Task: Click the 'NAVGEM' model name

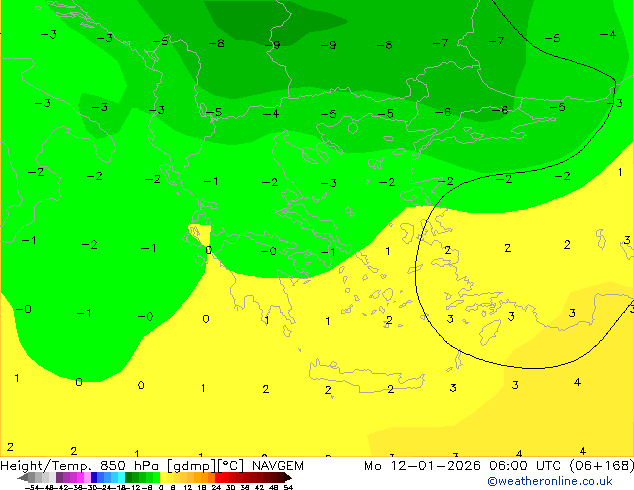Action: click(278, 466)
